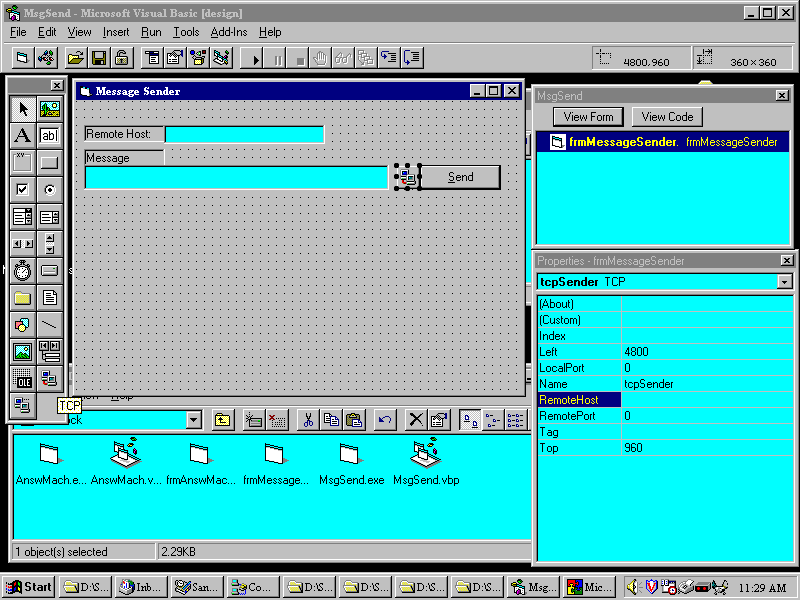Pick the Timer control in toolbox

click(22, 271)
